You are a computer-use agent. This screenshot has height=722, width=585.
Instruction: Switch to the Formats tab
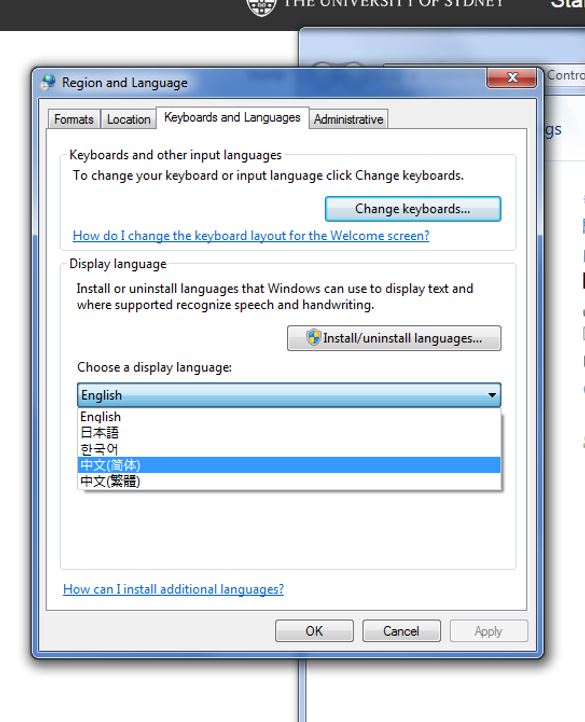(x=74, y=119)
